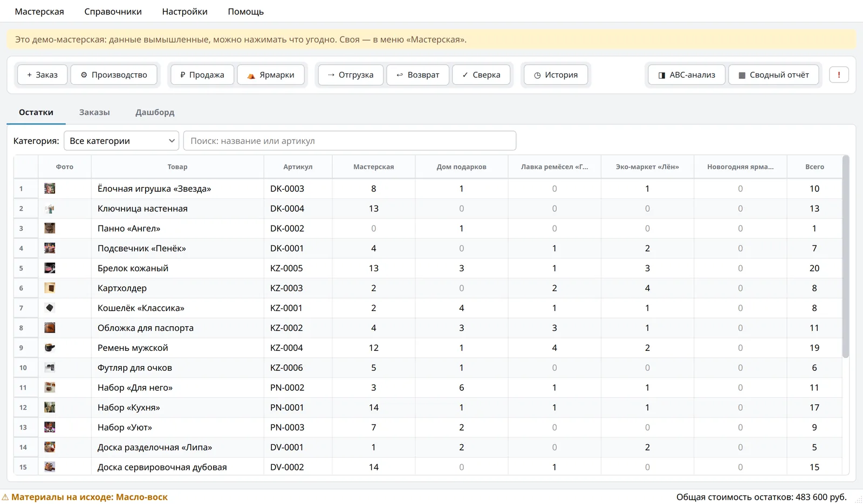Open the Производство button
Image resolution: width=863 pixels, height=504 pixels.
click(114, 75)
